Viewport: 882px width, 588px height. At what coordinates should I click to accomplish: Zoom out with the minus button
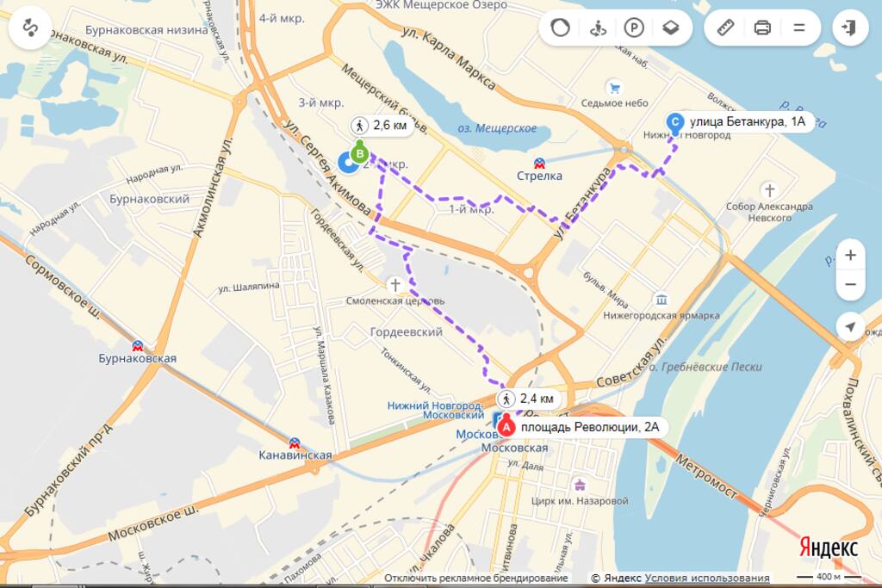[x=850, y=284]
